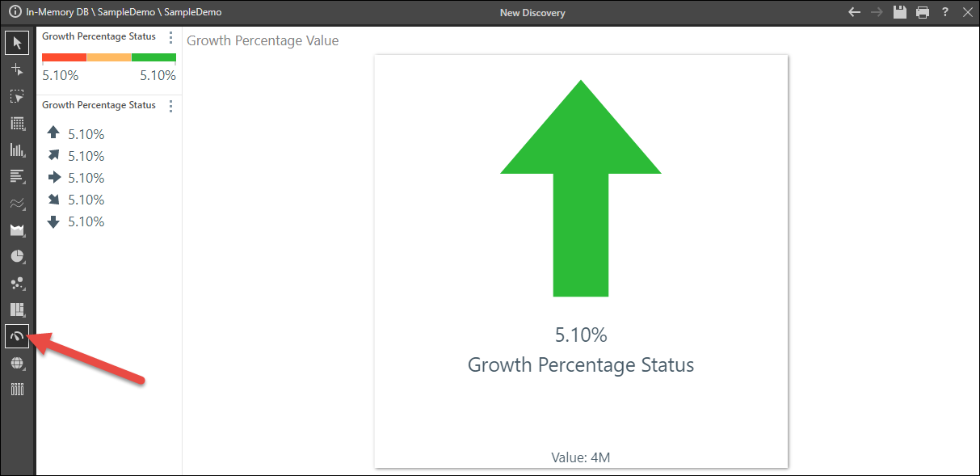The height and width of the screenshot is (476, 980).
Task: Click the large green up arrow indicator
Action: pos(581,187)
